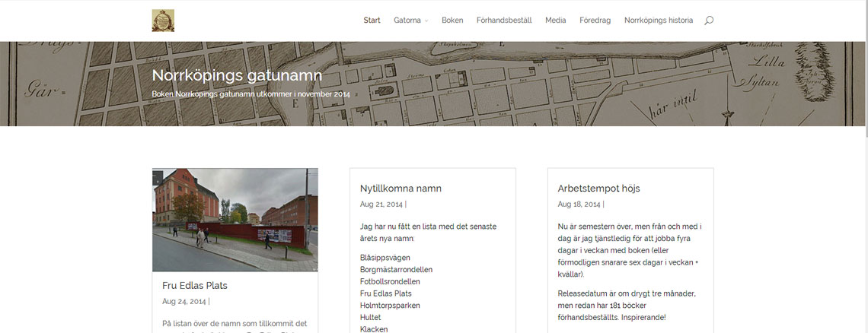Expand the Gatorna dropdown arrow
The height and width of the screenshot is (333, 868).
(x=426, y=21)
